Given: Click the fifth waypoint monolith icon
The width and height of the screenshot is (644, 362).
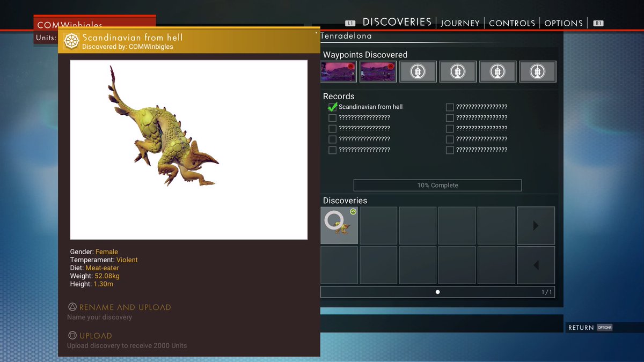Looking at the screenshot, I should (x=497, y=71).
